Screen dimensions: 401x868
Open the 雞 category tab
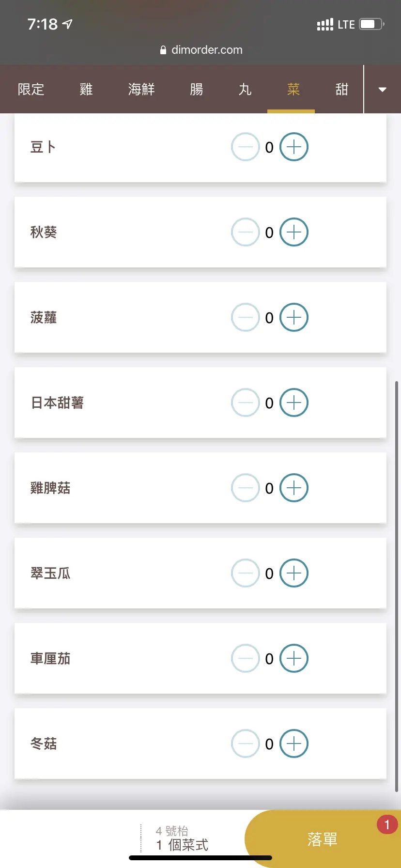(86, 90)
